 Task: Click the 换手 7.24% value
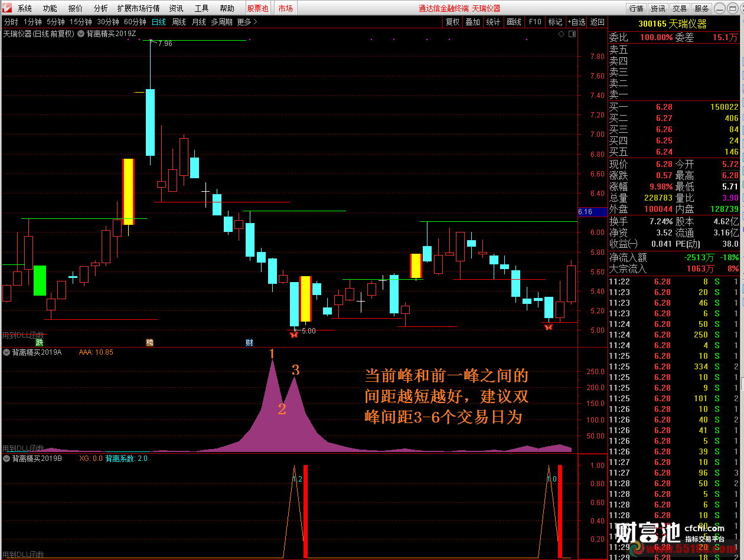click(660, 222)
